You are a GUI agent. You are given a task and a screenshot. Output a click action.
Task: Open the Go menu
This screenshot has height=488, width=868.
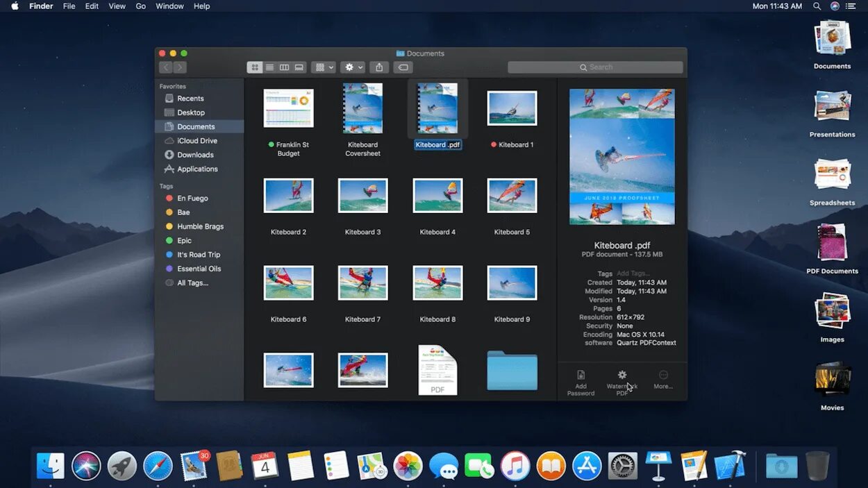(x=141, y=6)
